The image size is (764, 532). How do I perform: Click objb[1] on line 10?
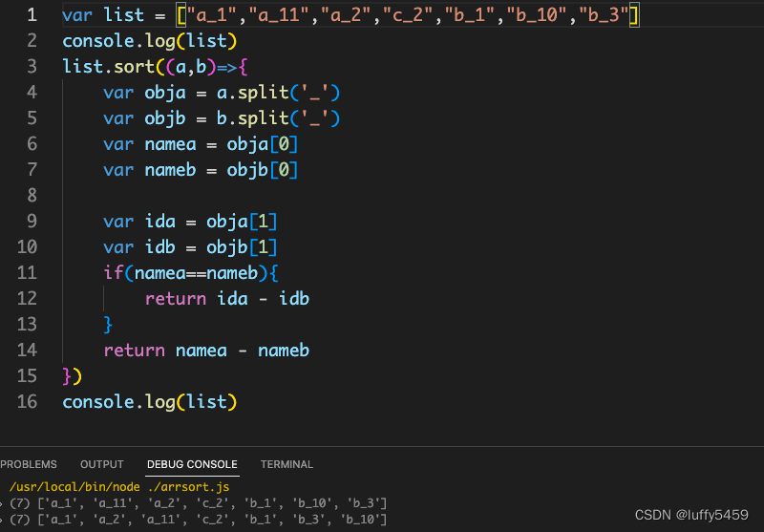click(242, 247)
